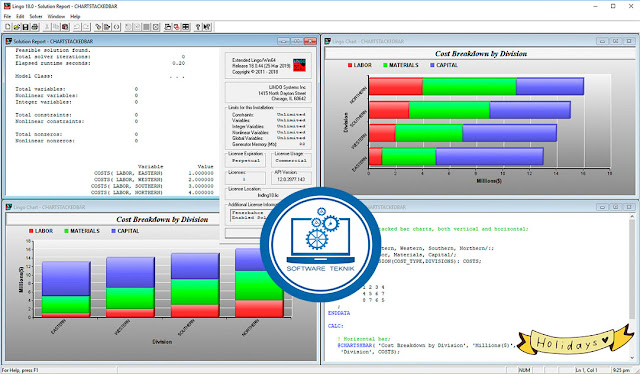Click the Solution Report window's title icon
The image size is (640, 374).
9,41
